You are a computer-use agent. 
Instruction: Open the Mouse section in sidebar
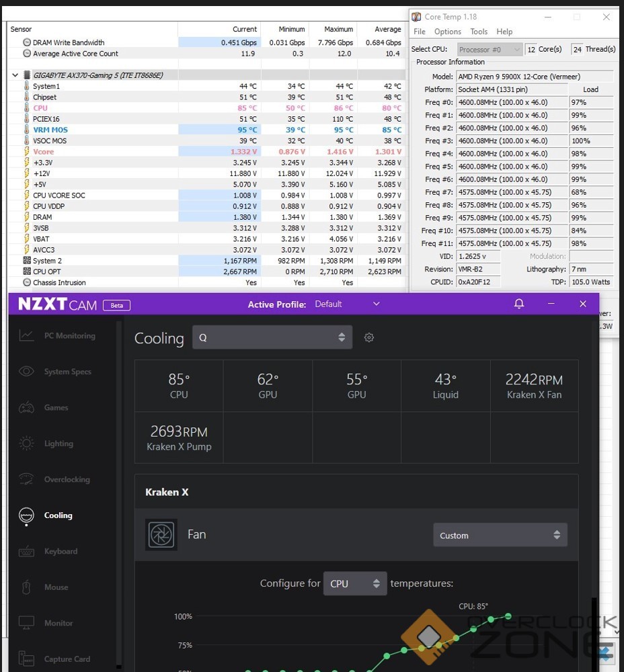point(55,587)
